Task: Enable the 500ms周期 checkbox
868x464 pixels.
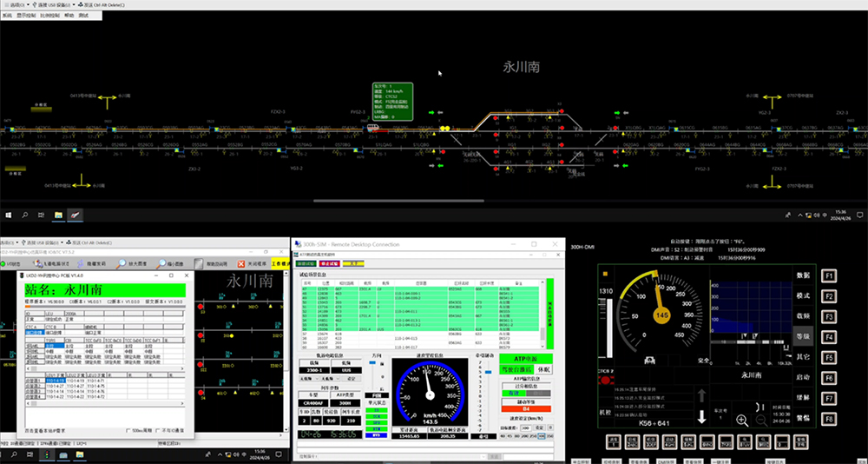Action: pyautogui.click(x=127, y=430)
